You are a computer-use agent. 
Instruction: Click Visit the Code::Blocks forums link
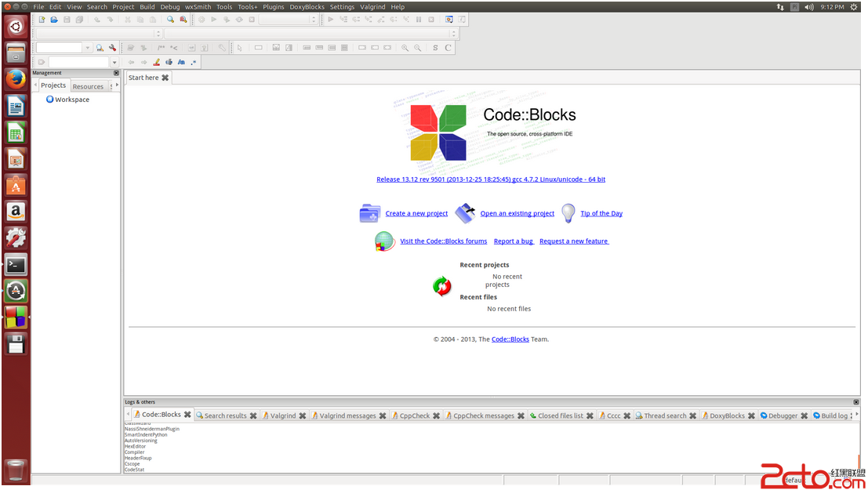[x=444, y=241]
